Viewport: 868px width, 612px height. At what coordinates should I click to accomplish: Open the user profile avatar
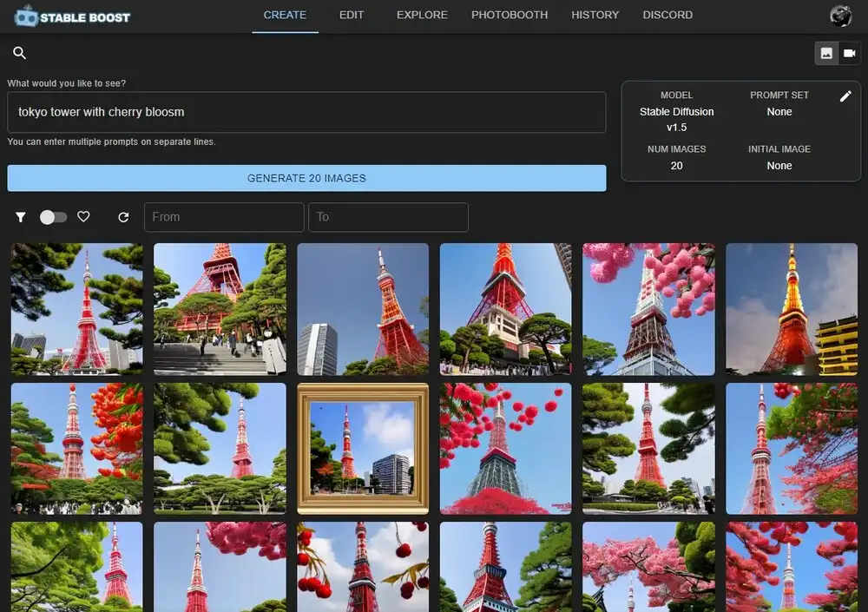[840, 16]
